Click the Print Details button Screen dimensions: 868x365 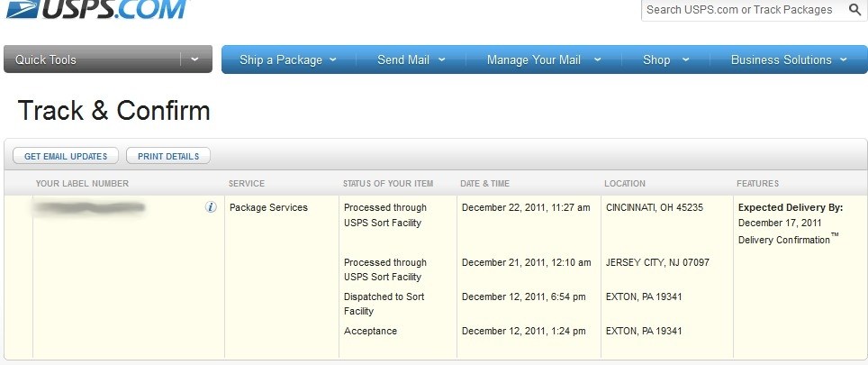[x=168, y=156]
